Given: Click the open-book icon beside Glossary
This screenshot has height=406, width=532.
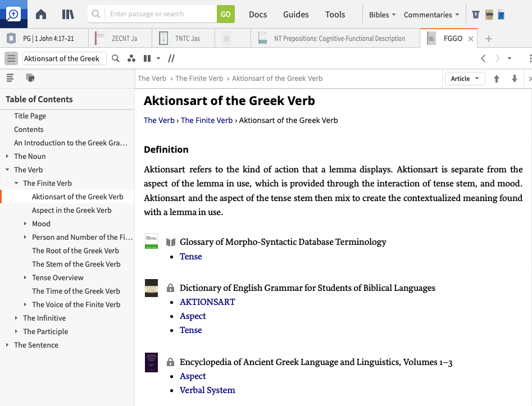Looking at the screenshot, I should [x=171, y=242].
